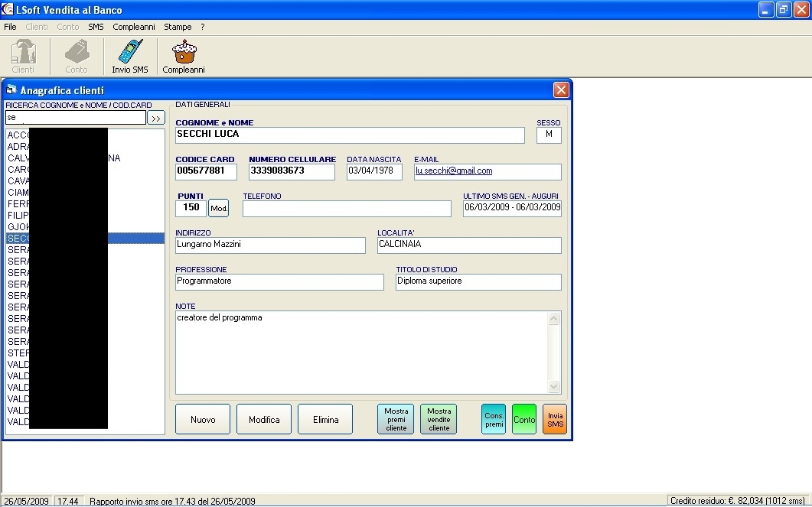Open the Stampe menu
Image resolution: width=812 pixels, height=507 pixels.
178,27
